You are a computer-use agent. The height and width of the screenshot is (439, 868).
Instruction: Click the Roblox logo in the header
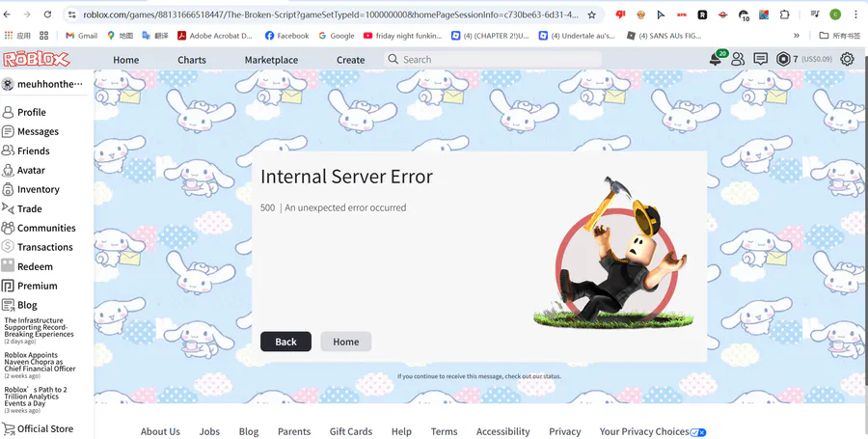point(36,59)
